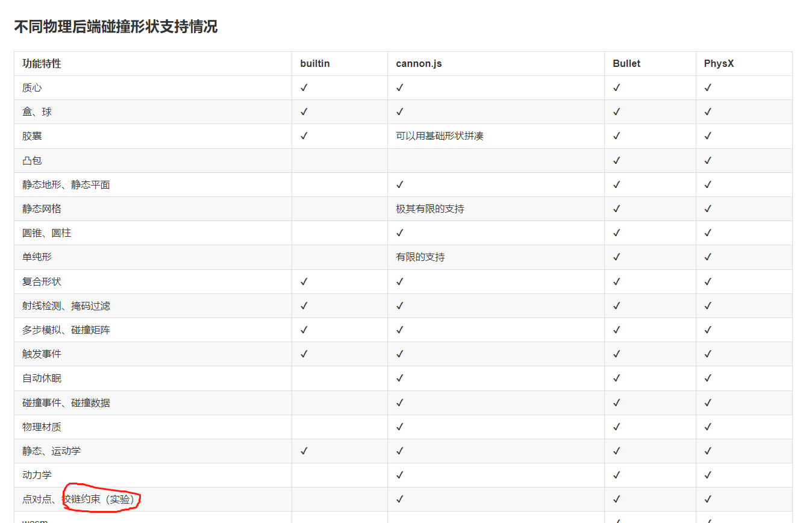Select the 触发事件 row label
812x523 pixels.
pos(42,354)
